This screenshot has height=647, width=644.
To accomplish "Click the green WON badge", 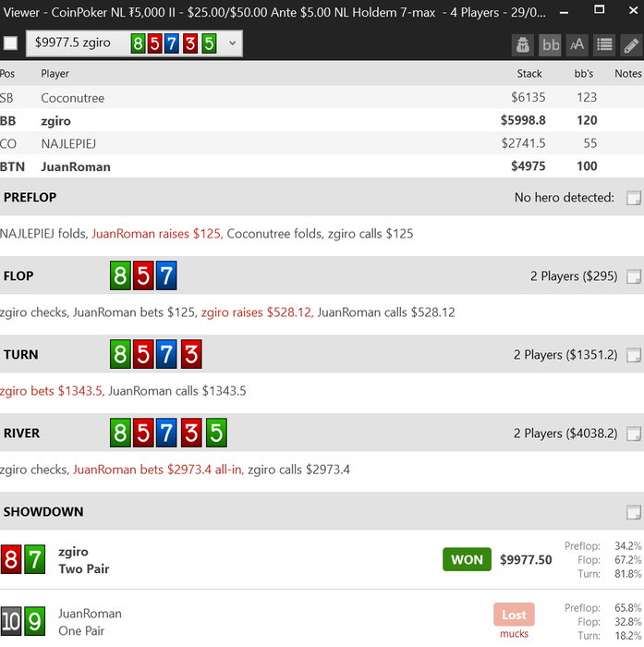I will pos(467,559).
